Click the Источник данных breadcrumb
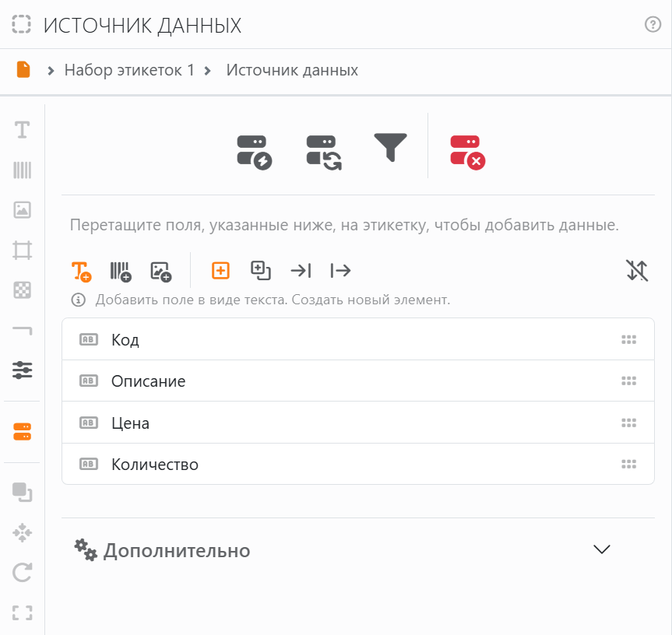 [292, 70]
